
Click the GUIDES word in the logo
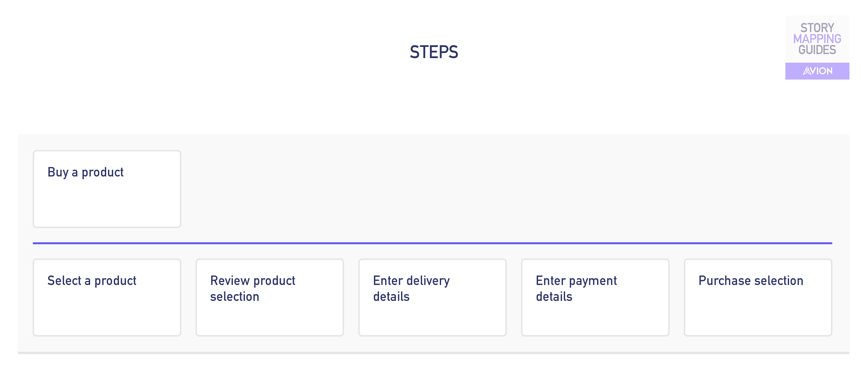(x=817, y=50)
